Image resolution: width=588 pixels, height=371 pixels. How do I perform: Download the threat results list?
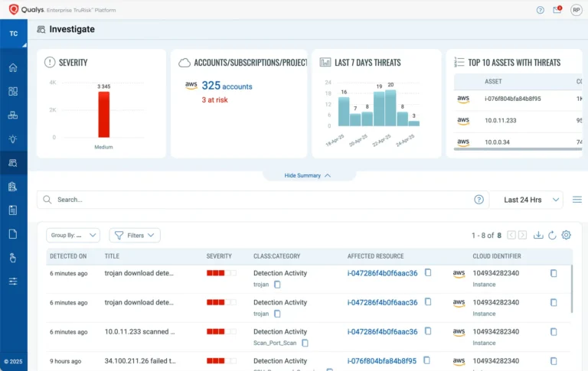(538, 236)
